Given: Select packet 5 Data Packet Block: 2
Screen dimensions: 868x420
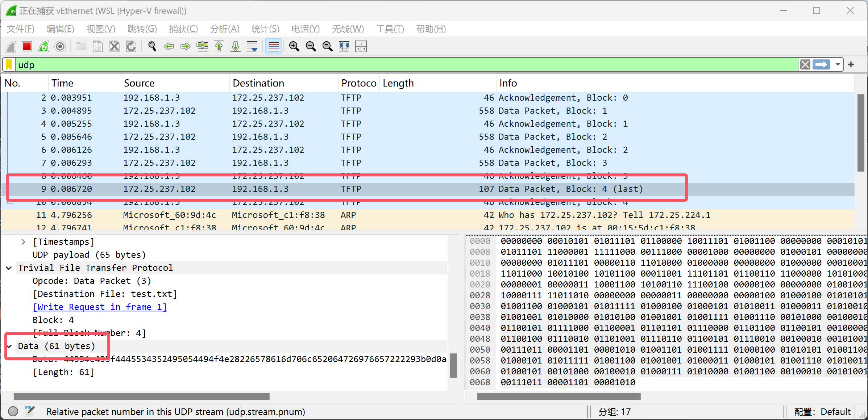Looking at the screenshot, I should pos(428,137).
